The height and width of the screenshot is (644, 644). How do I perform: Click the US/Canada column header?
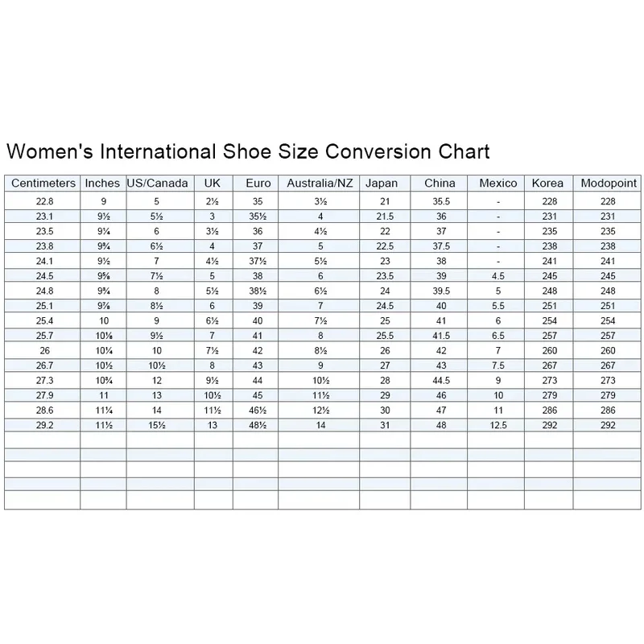click(159, 183)
